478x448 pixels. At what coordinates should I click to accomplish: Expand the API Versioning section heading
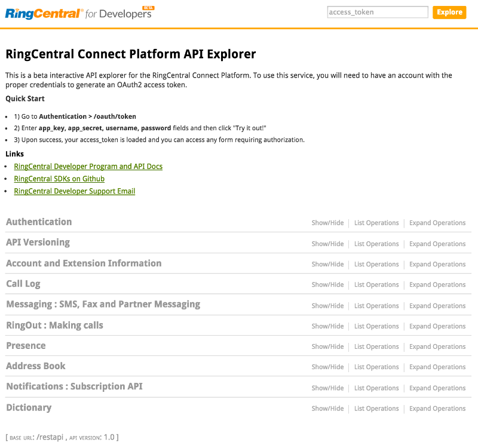point(38,243)
